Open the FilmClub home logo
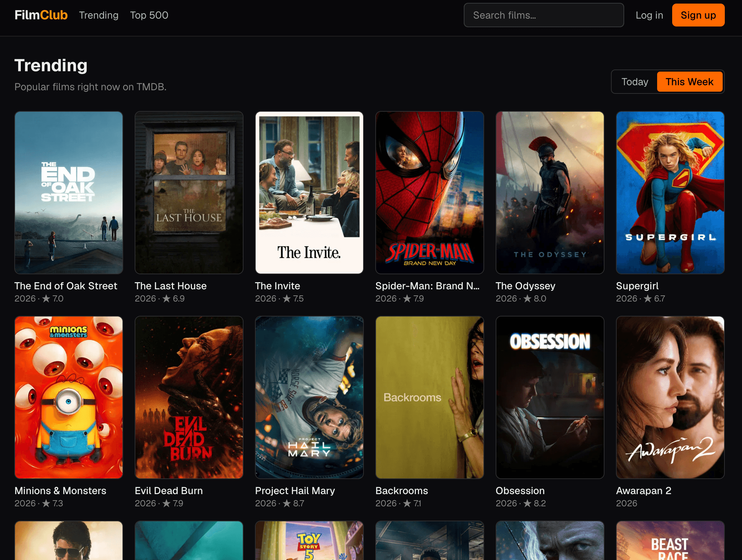742x560 pixels. (41, 15)
